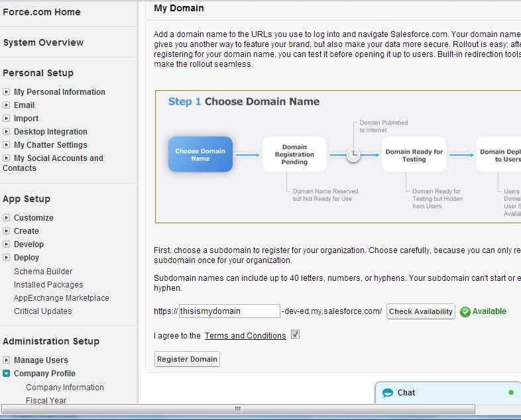521x420 pixels.
Task: Click the Administration Setup heading
Action: pyautogui.click(x=51, y=341)
